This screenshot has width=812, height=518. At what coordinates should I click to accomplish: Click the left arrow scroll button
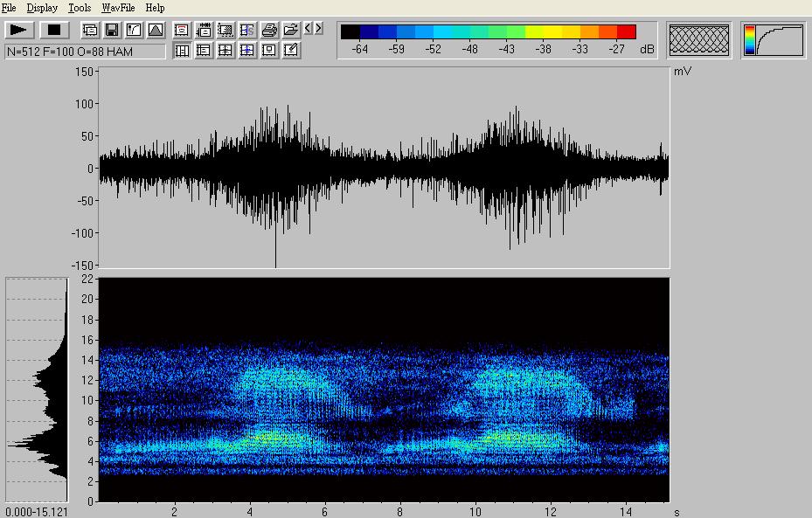(x=309, y=29)
